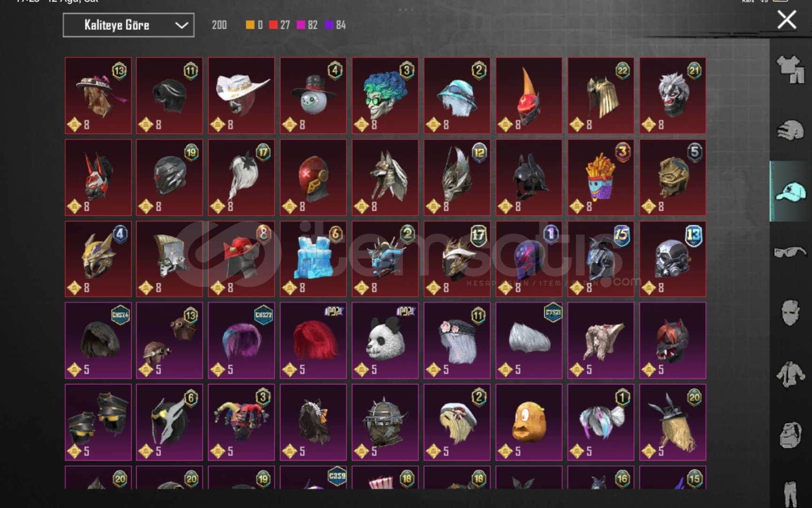The width and height of the screenshot is (812, 508).
Task: Close the inventory with X button
Action: pos(786,20)
